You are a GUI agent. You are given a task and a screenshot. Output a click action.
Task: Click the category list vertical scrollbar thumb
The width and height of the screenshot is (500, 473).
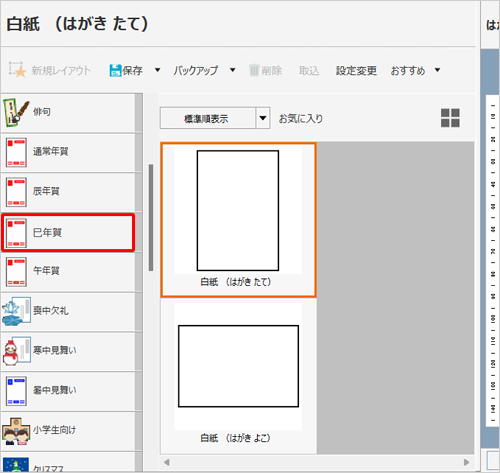click(x=151, y=217)
